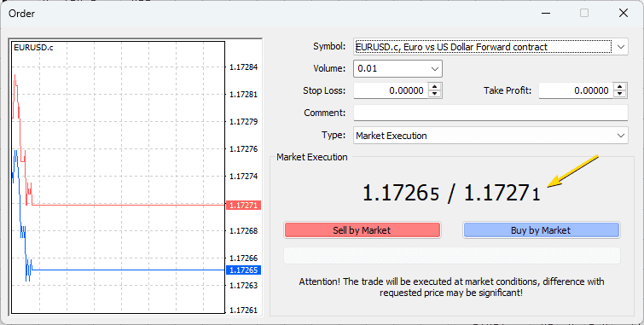Minimize the Order window
The image size is (644, 325).
(x=546, y=13)
